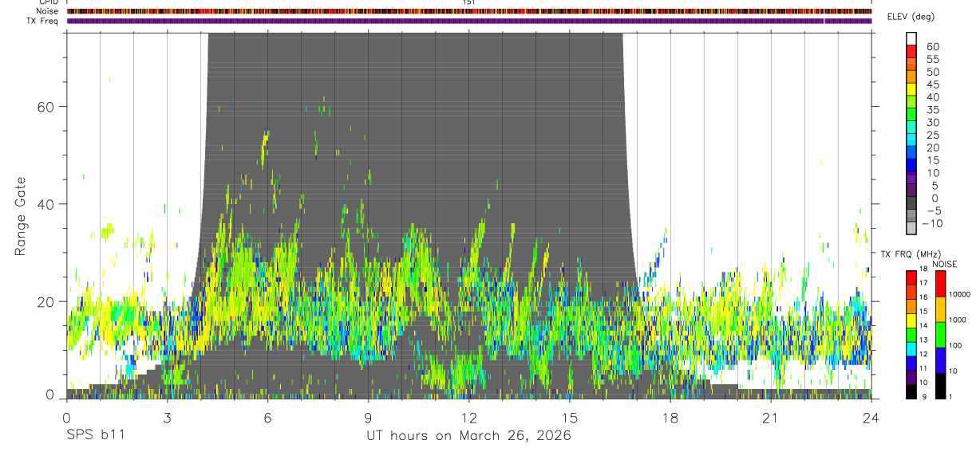Click the 'NOISE' colorbar title
Image resolution: width=980 pixels, height=452 pixels.
pyautogui.click(x=944, y=264)
